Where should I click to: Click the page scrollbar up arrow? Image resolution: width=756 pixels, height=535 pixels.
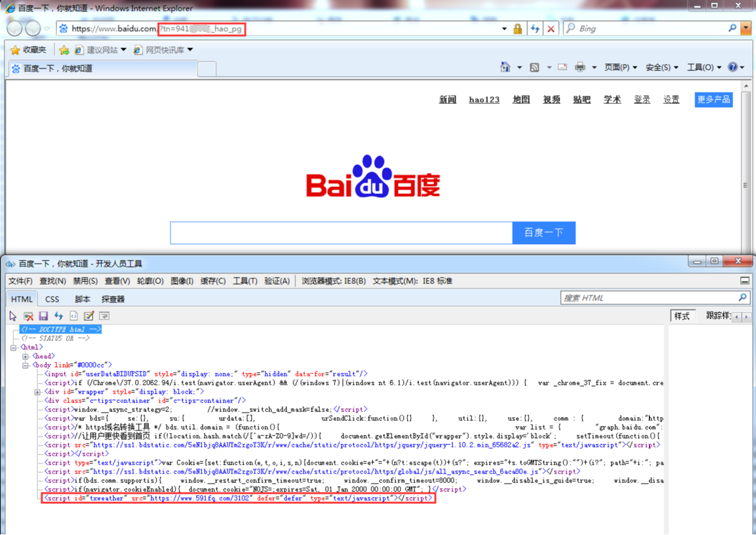746,86
